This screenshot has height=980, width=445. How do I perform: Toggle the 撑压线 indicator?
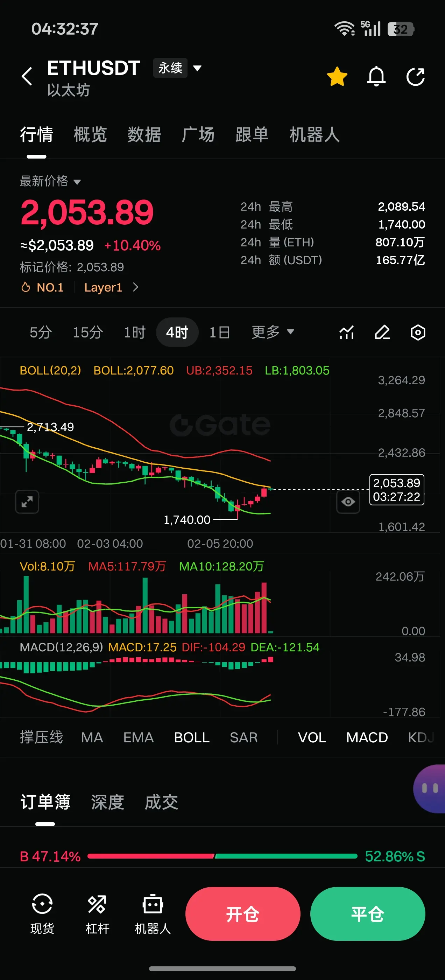[x=41, y=737]
